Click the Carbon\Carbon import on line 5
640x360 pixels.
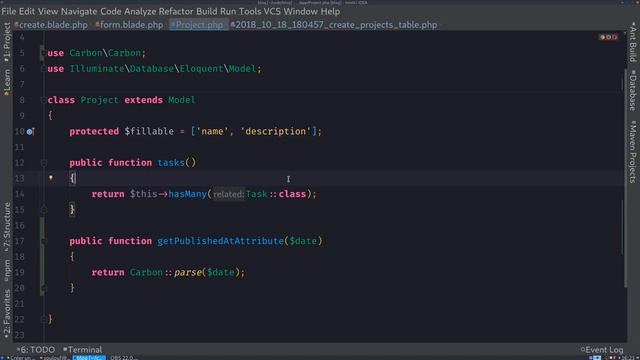click(x=105, y=53)
